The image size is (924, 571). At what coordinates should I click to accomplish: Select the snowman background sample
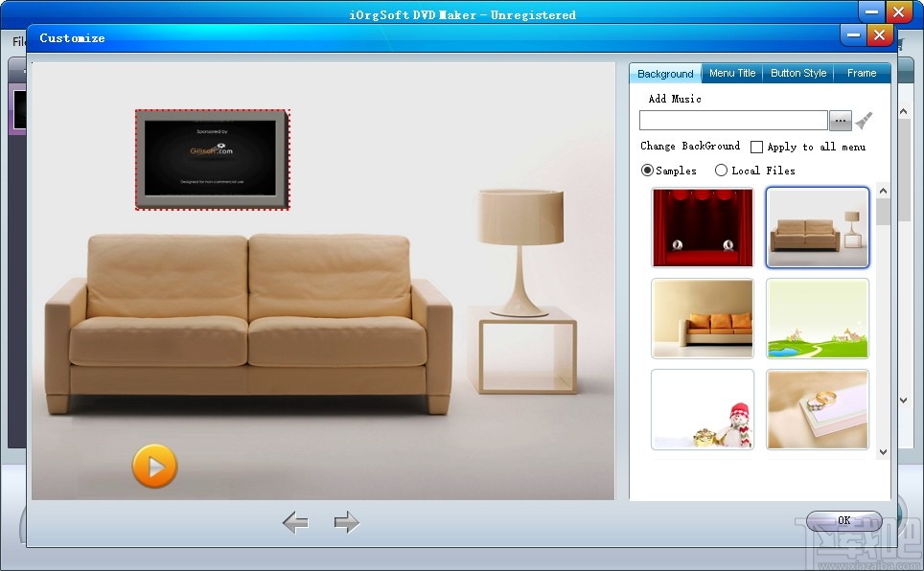[x=703, y=409]
